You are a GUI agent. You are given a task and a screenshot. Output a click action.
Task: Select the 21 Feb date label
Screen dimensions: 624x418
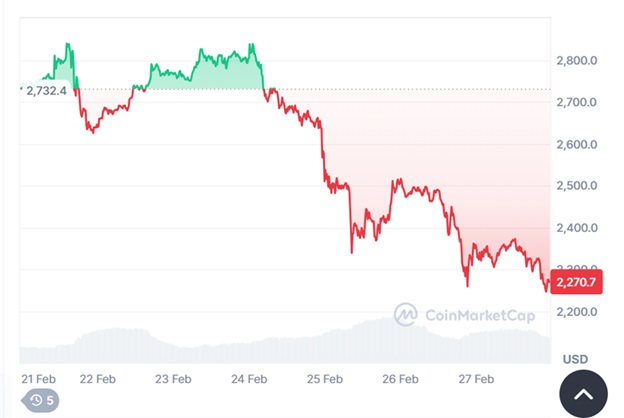tap(38, 379)
